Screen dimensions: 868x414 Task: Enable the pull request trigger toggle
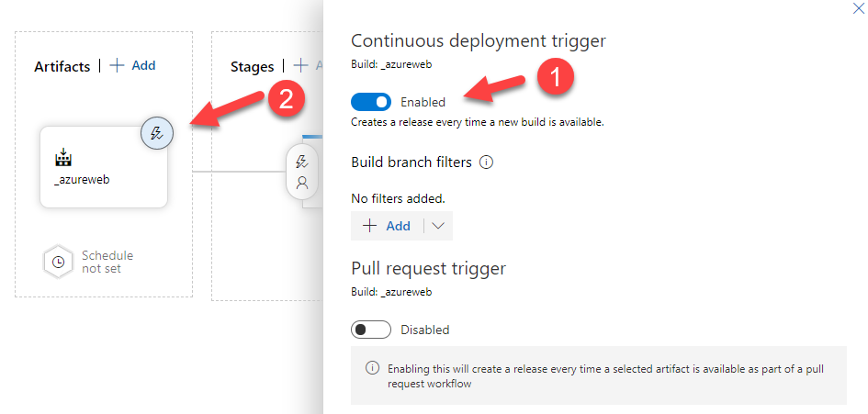(371, 330)
